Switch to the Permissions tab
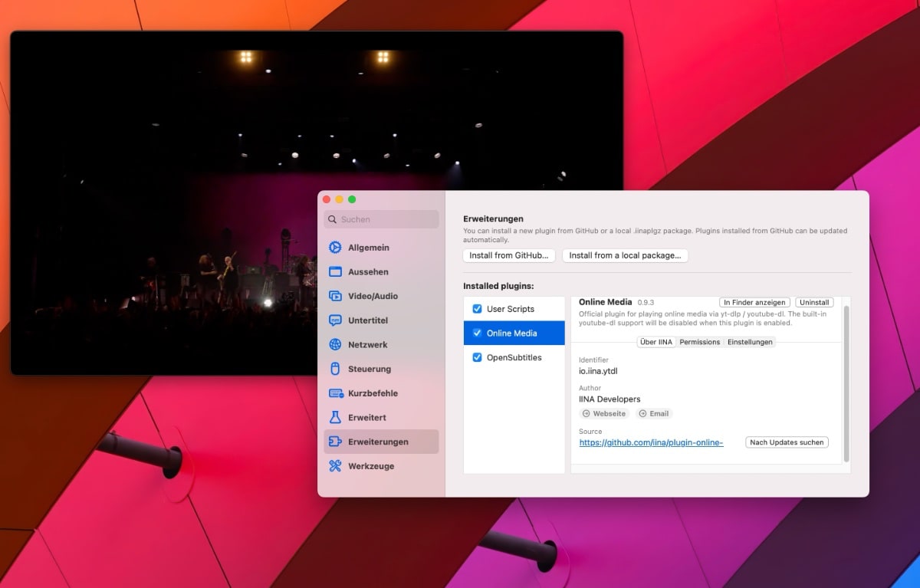Image resolution: width=920 pixels, height=588 pixels. click(699, 342)
